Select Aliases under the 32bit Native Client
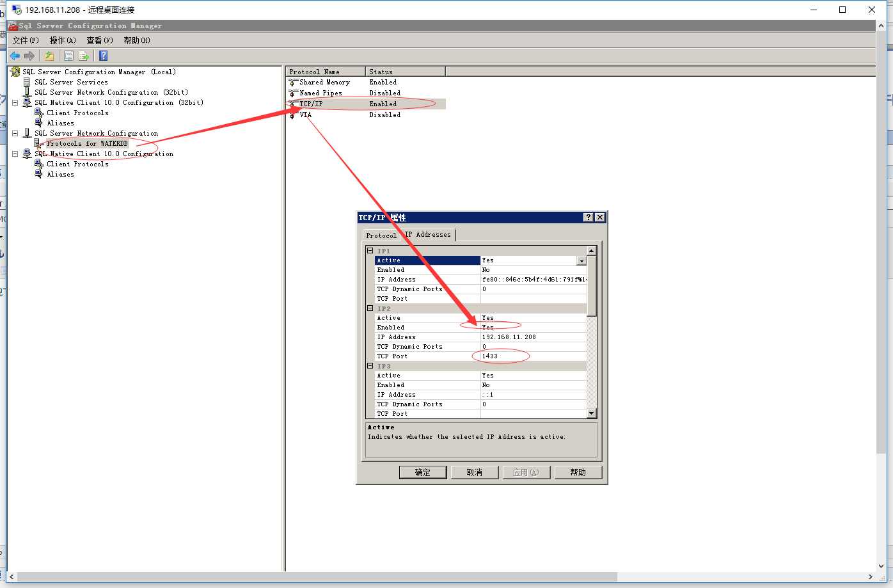This screenshot has width=893, height=588. (60, 123)
